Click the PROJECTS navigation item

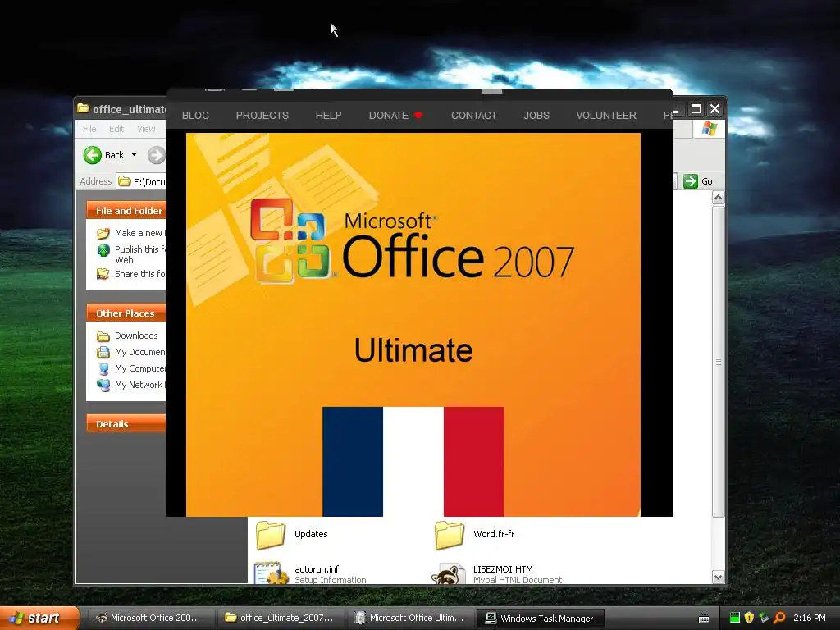[262, 115]
